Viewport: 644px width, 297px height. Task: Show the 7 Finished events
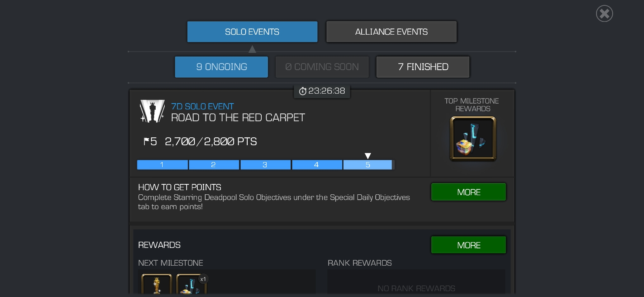pos(423,67)
